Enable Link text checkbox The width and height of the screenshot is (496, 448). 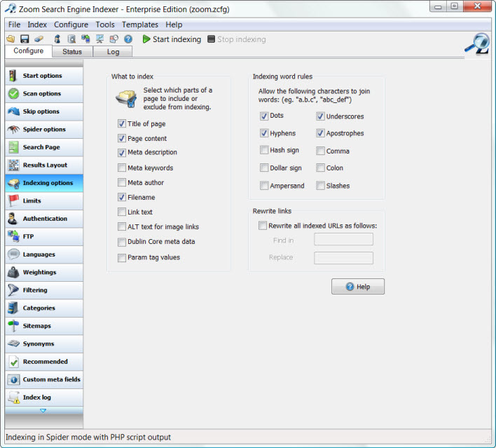[x=122, y=212]
